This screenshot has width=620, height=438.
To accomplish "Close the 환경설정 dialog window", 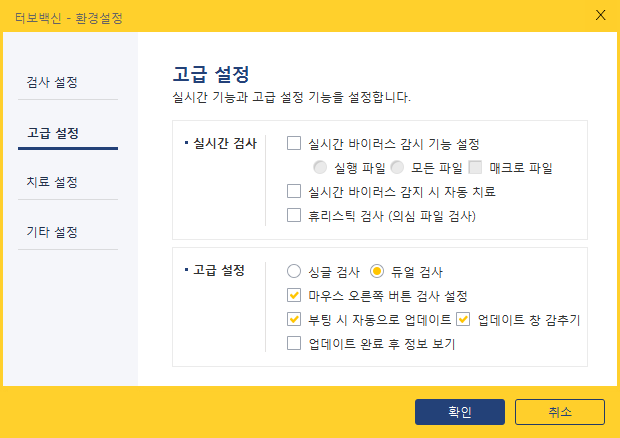I will (600, 15).
